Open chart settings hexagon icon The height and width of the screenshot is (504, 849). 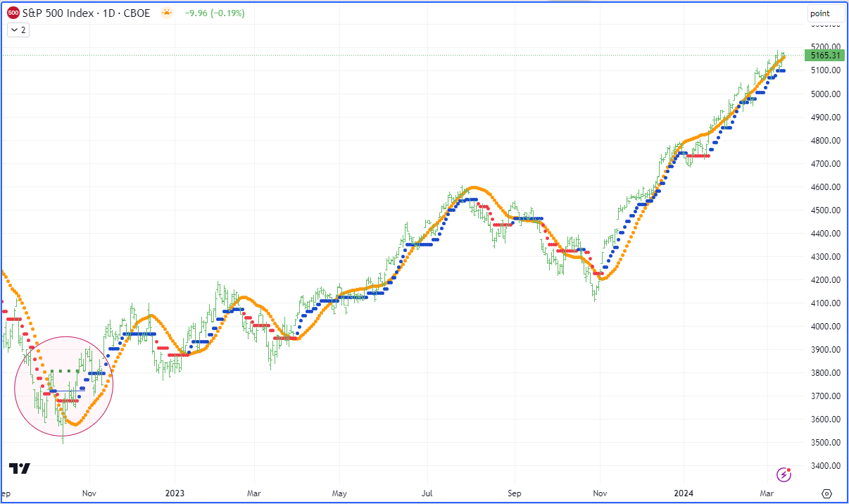click(827, 493)
